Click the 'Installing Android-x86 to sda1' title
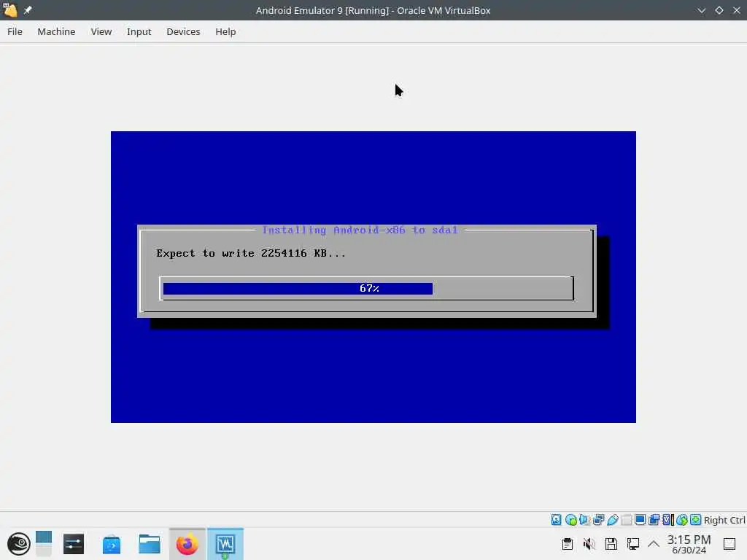Image resolution: width=747 pixels, height=560 pixels. pos(360,230)
